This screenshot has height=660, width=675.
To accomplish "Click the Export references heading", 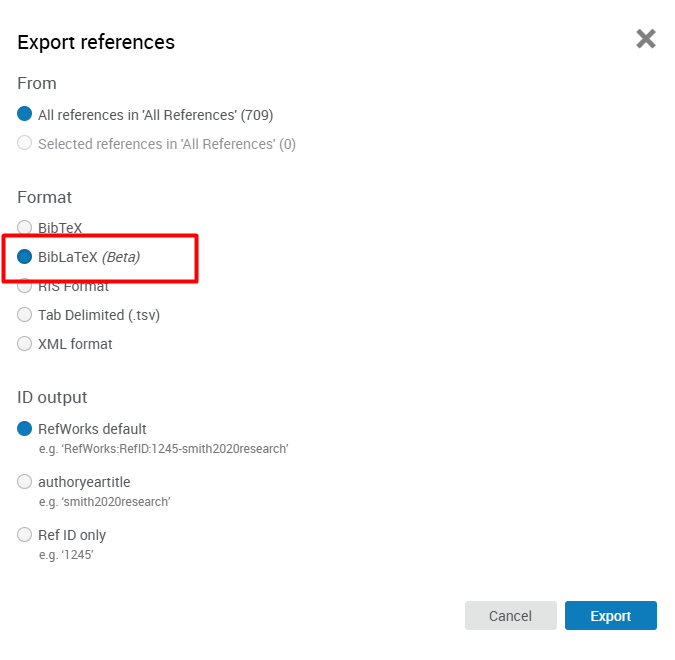I will coord(96,43).
